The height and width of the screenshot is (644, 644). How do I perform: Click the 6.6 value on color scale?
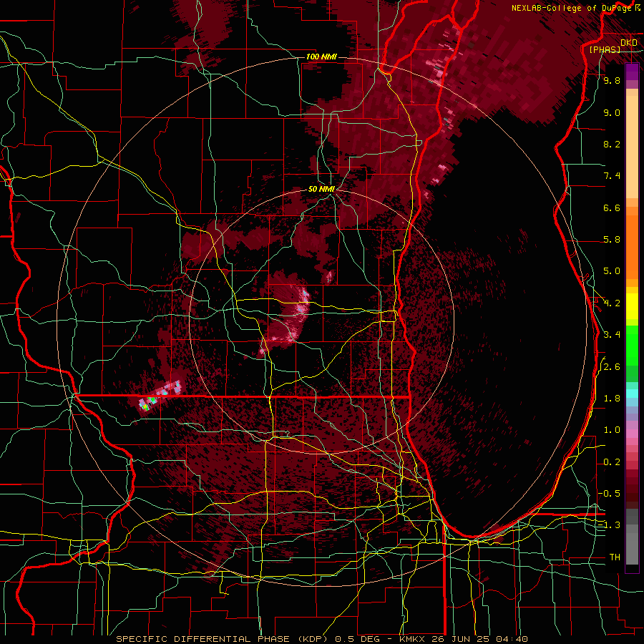tap(612, 208)
